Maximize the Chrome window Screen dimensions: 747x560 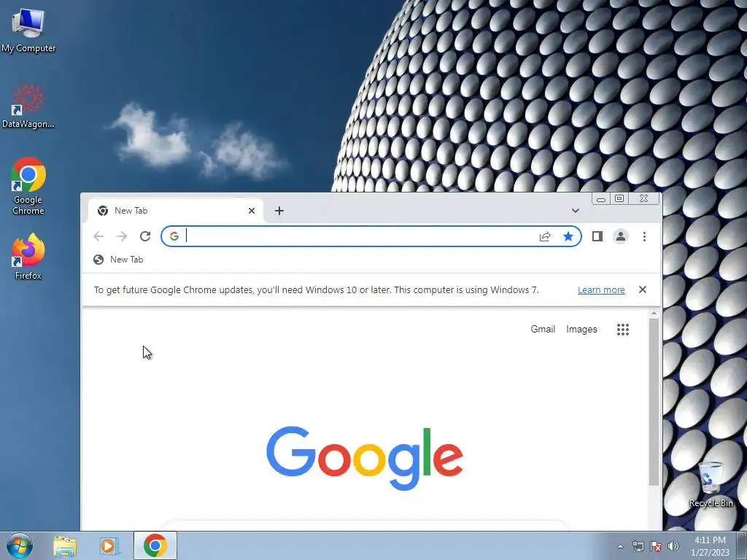(x=619, y=198)
